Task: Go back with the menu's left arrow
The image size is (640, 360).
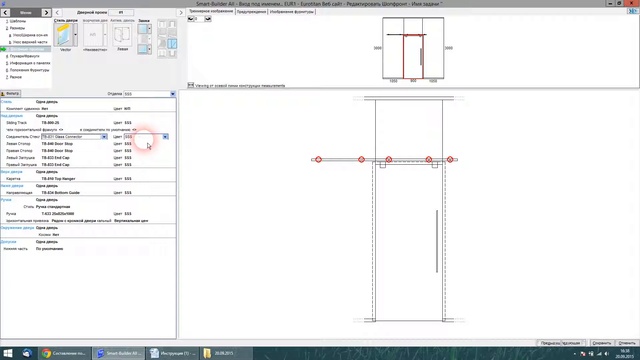Action: (5, 13)
